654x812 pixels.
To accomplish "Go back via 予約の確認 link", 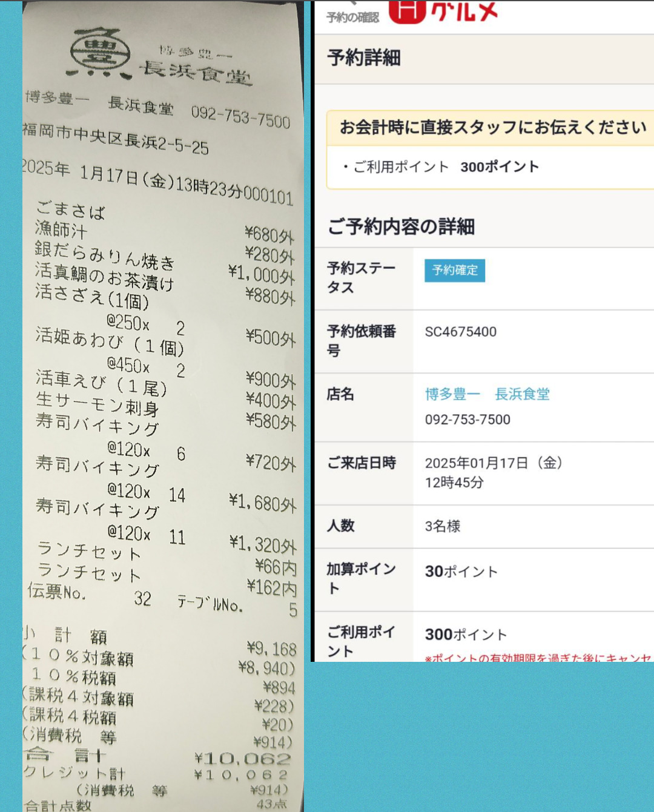I will [x=352, y=17].
